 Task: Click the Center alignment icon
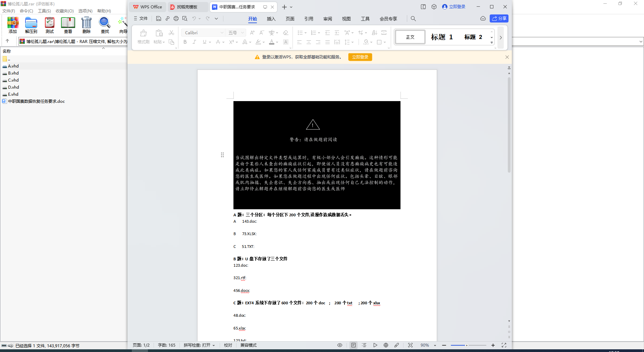[309, 42]
